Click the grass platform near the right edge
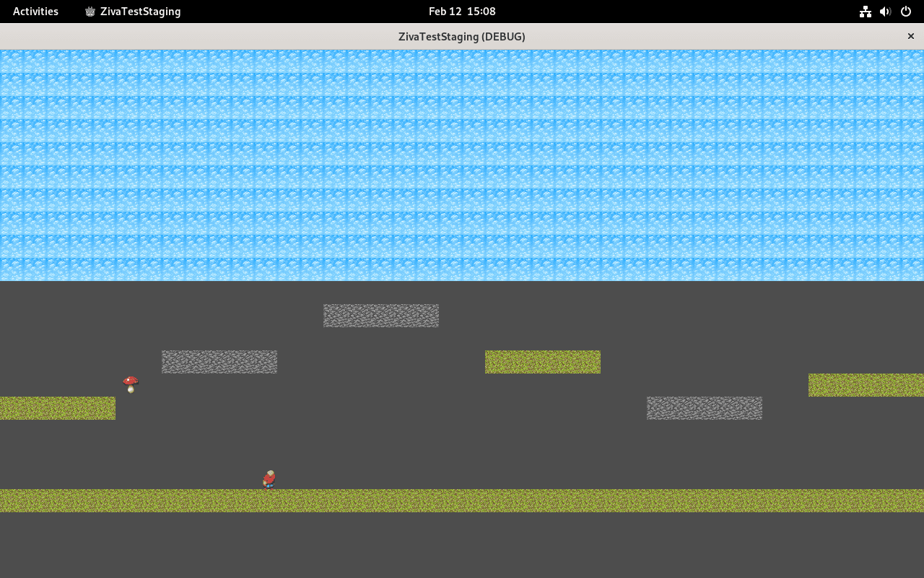Screen dimensions: 924x578 pos(866,385)
